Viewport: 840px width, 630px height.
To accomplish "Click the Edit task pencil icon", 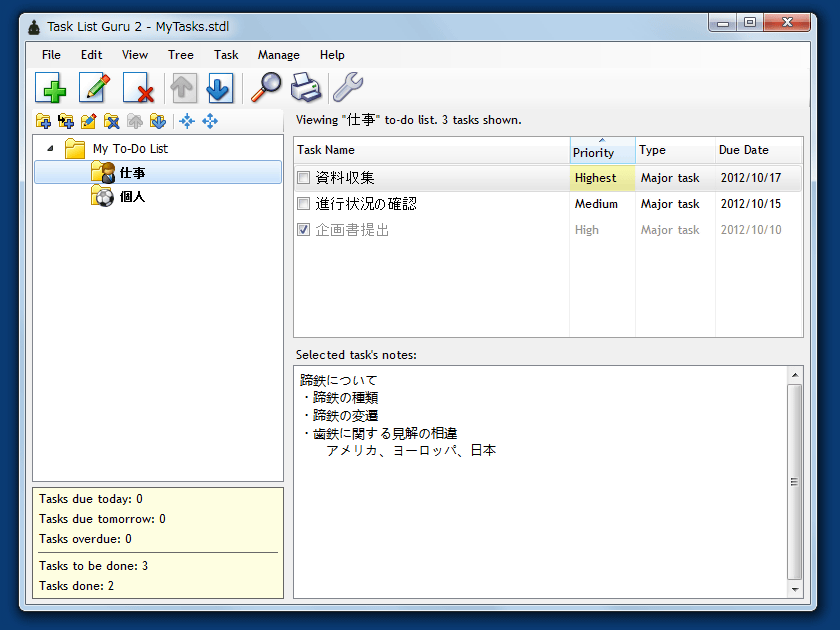I will pyautogui.click(x=95, y=88).
